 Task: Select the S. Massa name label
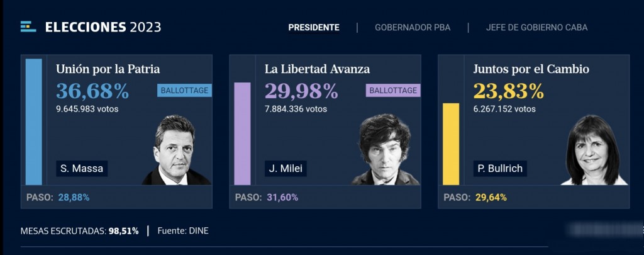click(82, 169)
